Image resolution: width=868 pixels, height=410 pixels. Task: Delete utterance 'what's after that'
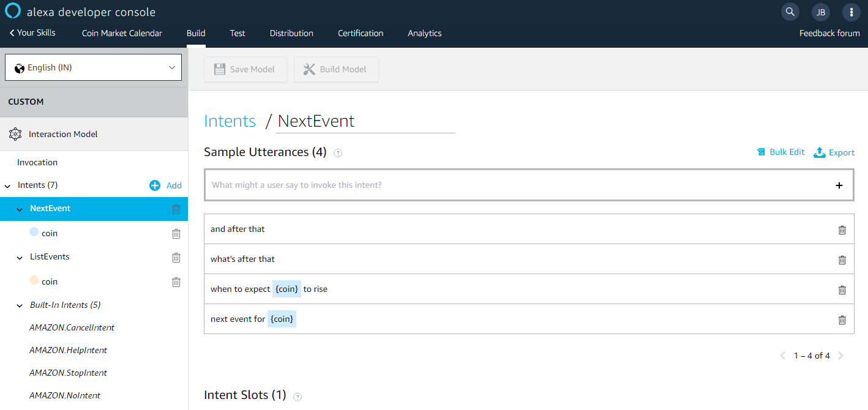click(x=842, y=259)
